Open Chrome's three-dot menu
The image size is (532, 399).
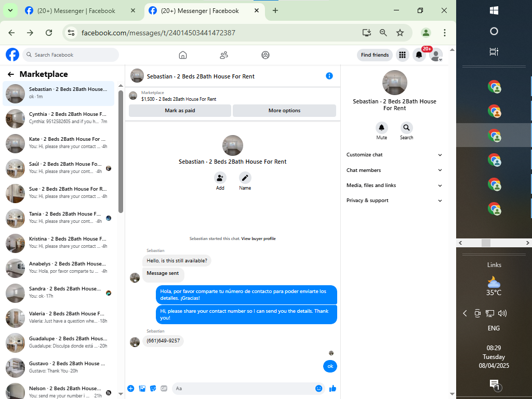pyautogui.click(x=445, y=33)
